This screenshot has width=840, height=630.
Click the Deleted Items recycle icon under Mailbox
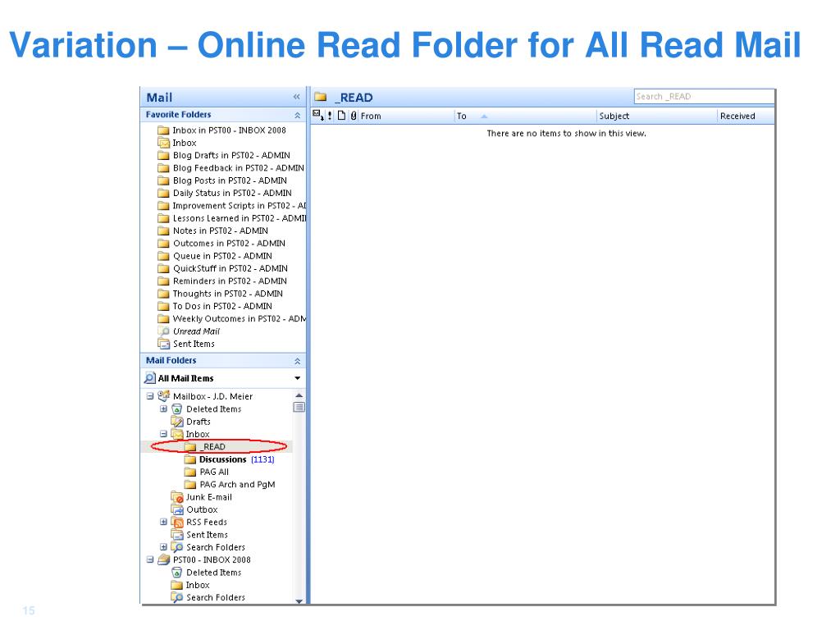177,409
